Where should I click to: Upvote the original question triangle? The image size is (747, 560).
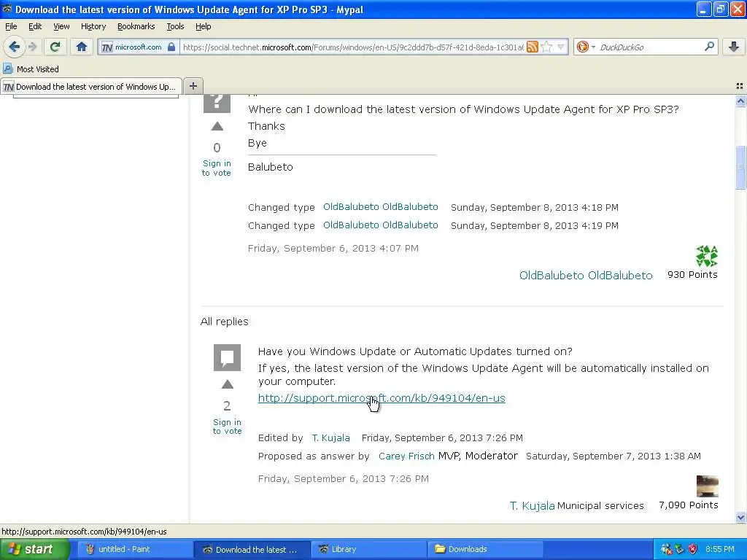coord(217,126)
